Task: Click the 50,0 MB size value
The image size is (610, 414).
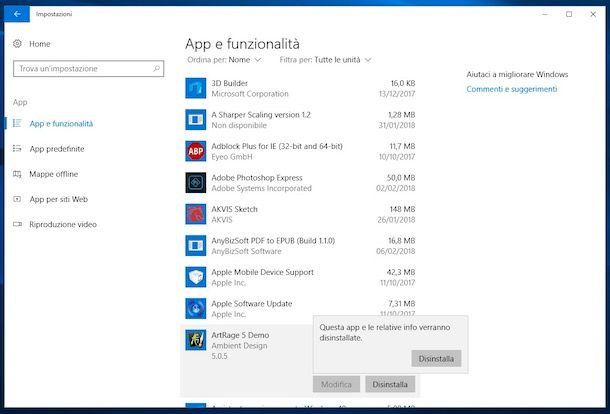Action: (x=401, y=178)
